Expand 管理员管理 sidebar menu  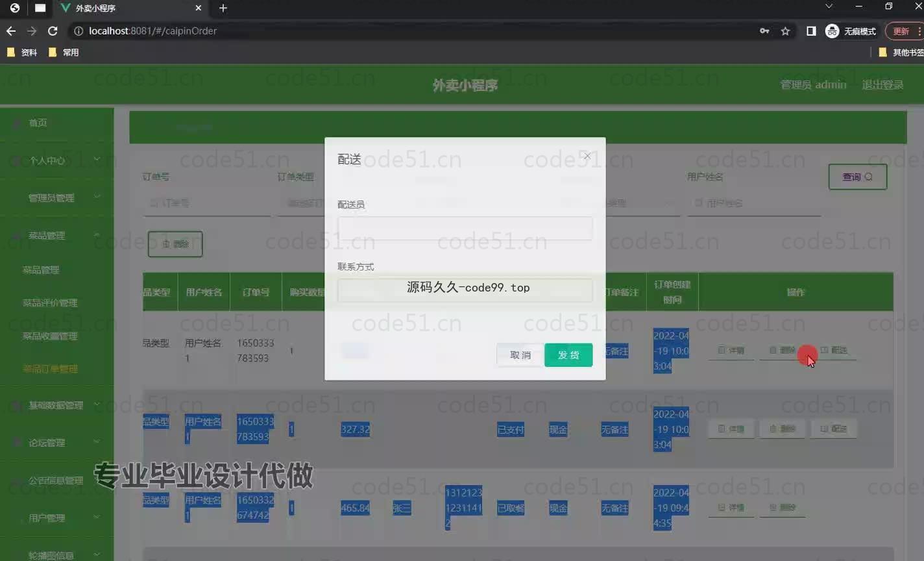(57, 197)
